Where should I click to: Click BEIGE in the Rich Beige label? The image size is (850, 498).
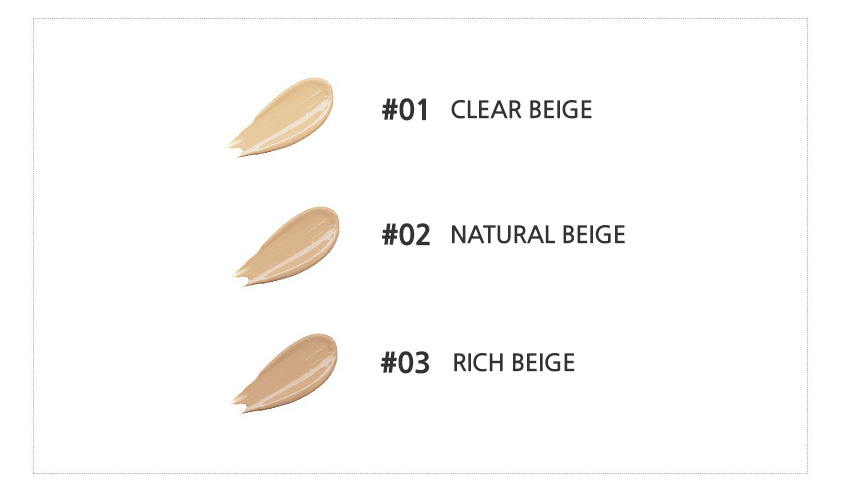pyautogui.click(x=543, y=363)
